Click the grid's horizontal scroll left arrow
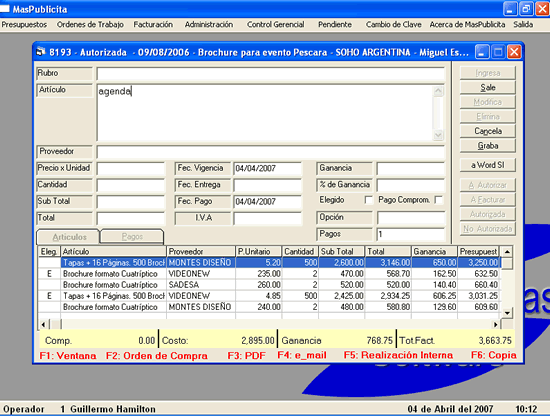550x416 pixels. tap(43, 324)
